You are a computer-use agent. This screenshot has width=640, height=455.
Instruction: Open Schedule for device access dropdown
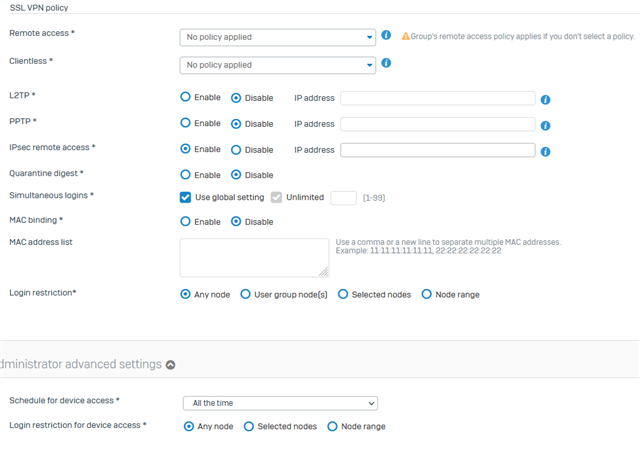pos(280,403)
